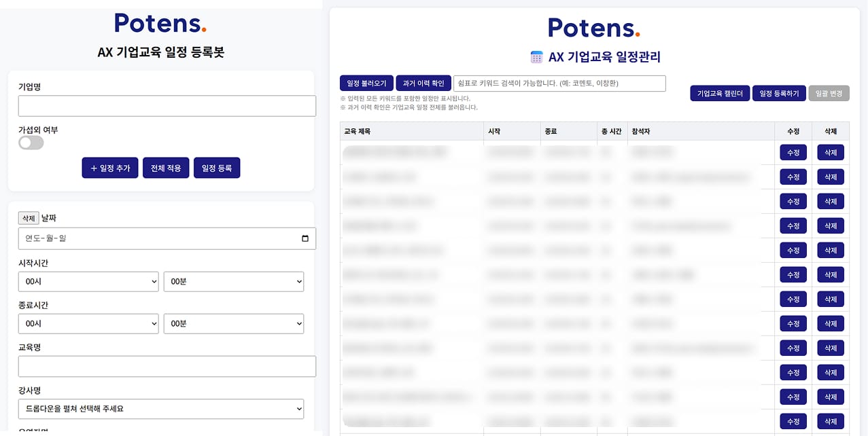
Task: Click the calendar emoji beside 일정관리 title
Action: (x=537, y=57)
